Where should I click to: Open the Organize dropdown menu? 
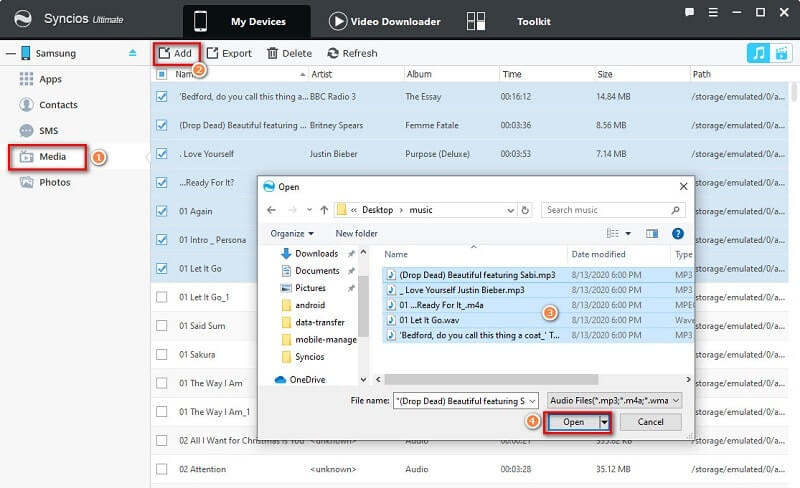pyautogui.click(x=292, y=233)
